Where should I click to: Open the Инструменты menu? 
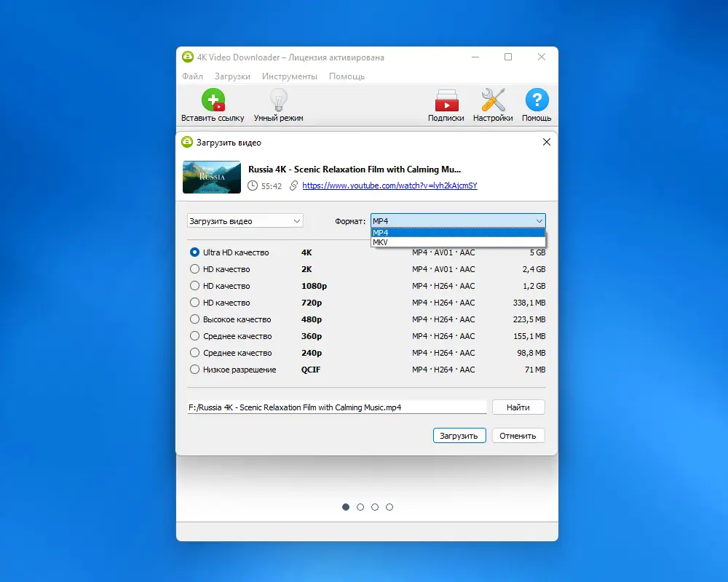pos(289,76)
